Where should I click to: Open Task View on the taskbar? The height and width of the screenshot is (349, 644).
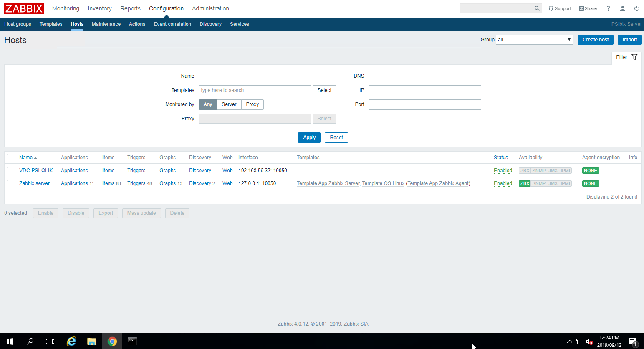coord(50,341)
